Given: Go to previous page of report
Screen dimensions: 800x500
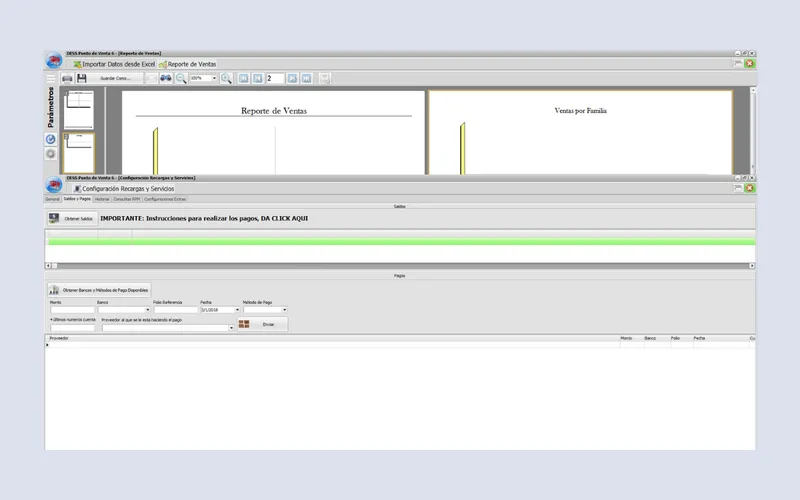Looking at the screenshot, I should coord(258,78).
